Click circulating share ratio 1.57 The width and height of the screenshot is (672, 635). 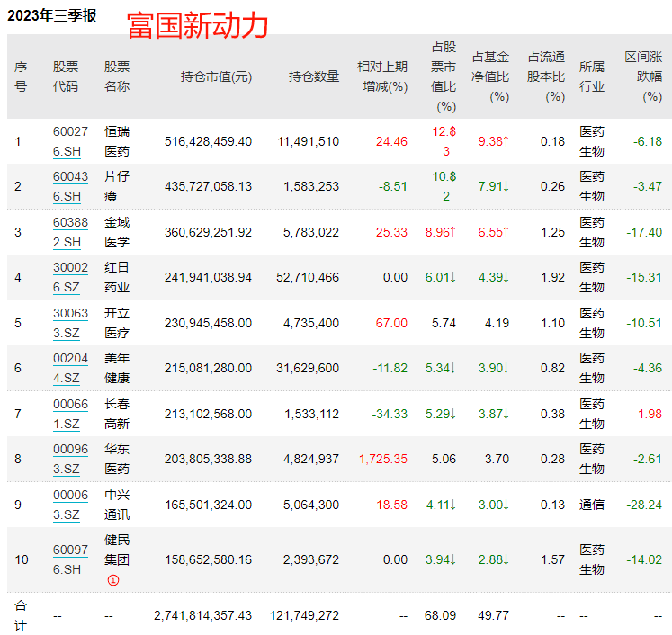553,559
